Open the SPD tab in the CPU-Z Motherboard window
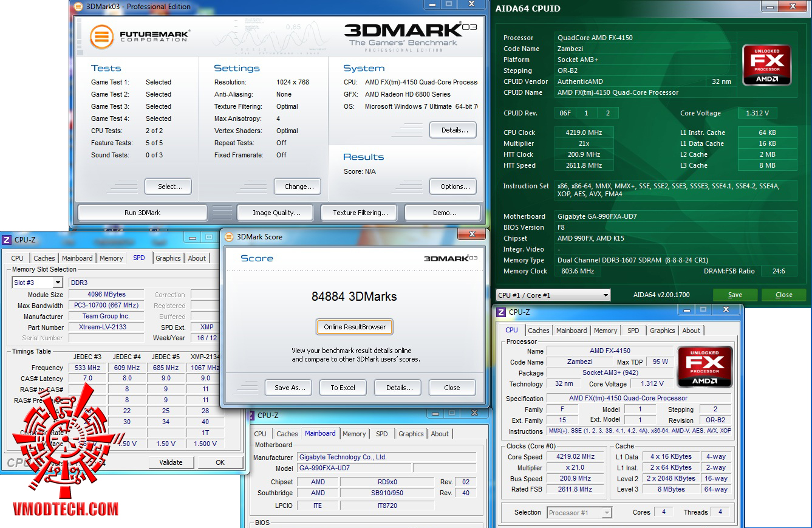This screenshot has width=812, height=528. [x=382, y=434]
